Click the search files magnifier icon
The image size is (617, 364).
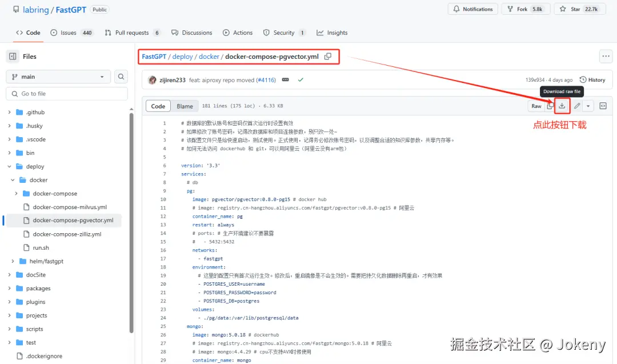click(121, 77)
